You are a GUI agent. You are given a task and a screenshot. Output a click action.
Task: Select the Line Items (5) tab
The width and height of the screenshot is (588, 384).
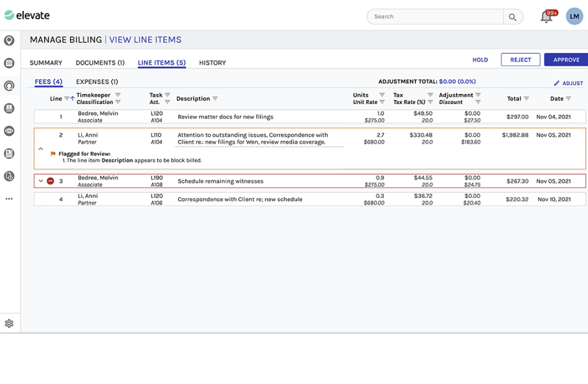tap(162, 62)
